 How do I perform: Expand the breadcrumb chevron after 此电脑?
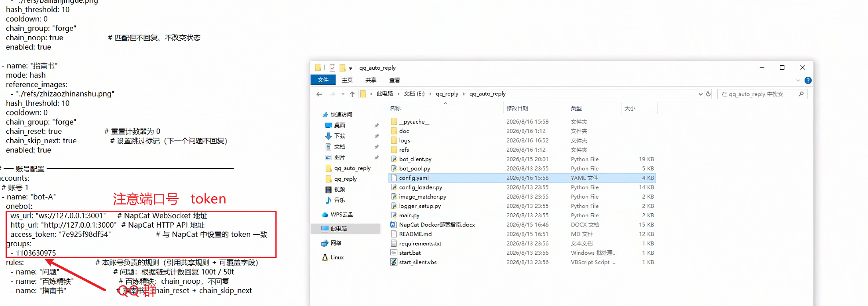pos(398,94)
